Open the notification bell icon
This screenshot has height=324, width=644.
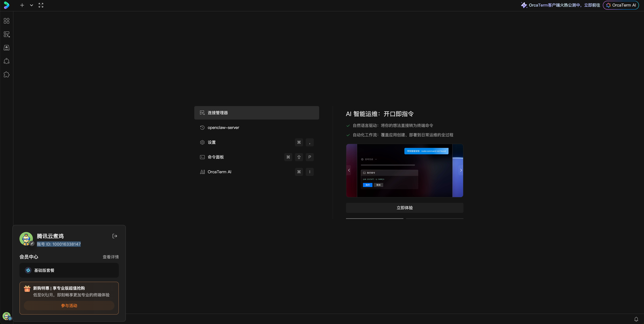pyautogui.click(x=636, y=319)
